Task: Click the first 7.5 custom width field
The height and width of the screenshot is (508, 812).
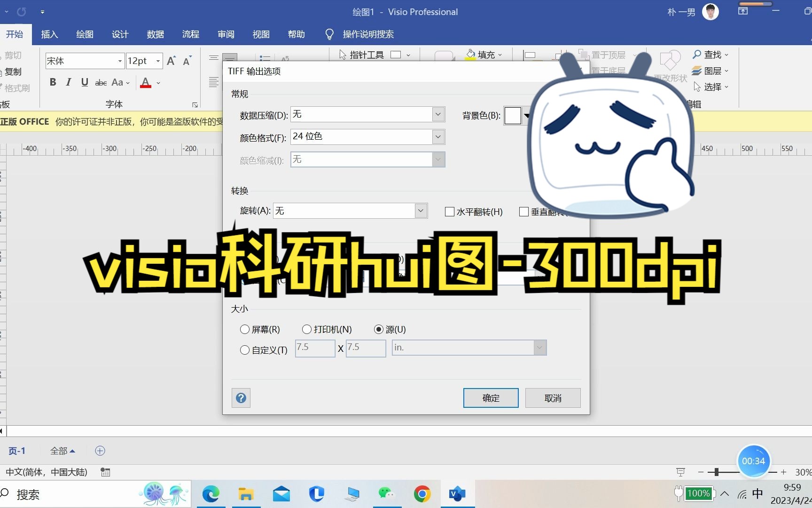Action: point(315,348)
